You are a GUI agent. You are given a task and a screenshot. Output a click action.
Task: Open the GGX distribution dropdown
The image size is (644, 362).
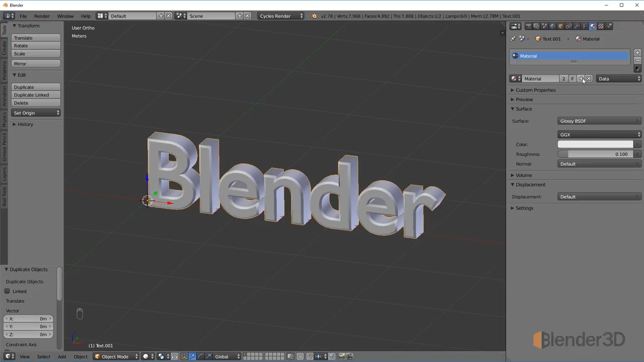pyautogui.click(x=599, y=135)
